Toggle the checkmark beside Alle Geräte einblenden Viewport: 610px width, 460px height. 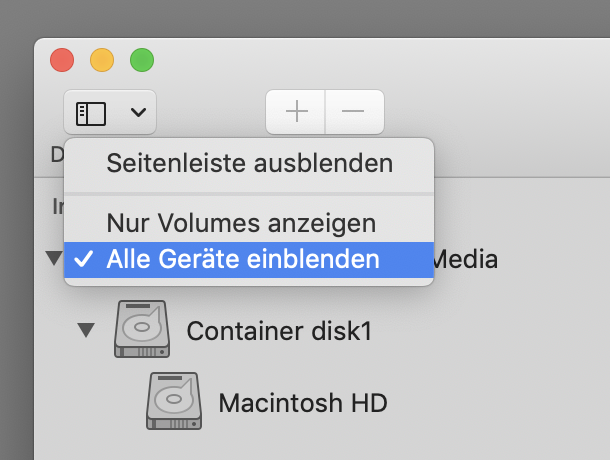[84, 259]
